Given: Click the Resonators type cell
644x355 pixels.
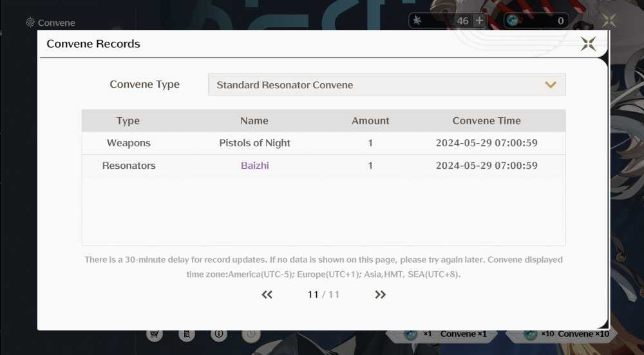Looking at the screenshot, I should point(129,166).
